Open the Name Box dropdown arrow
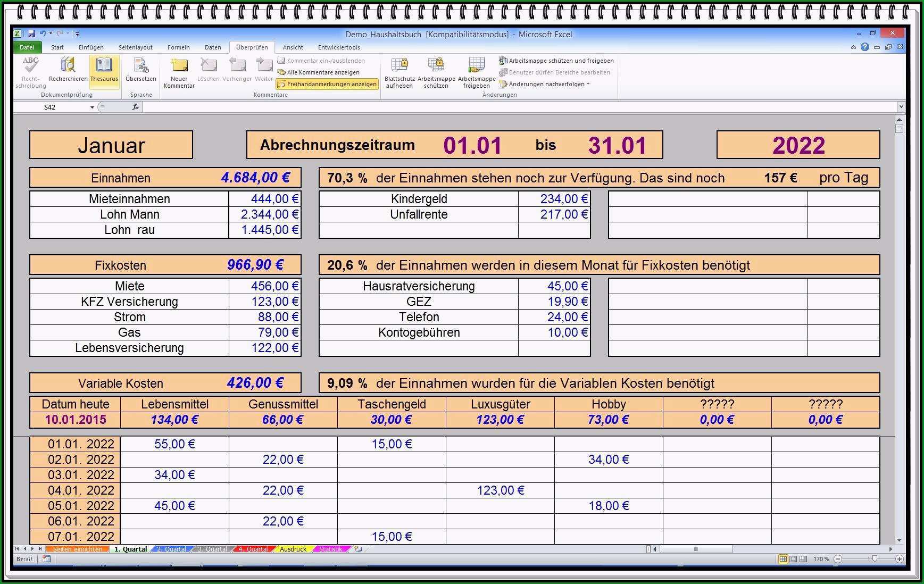 click(92, 107)
